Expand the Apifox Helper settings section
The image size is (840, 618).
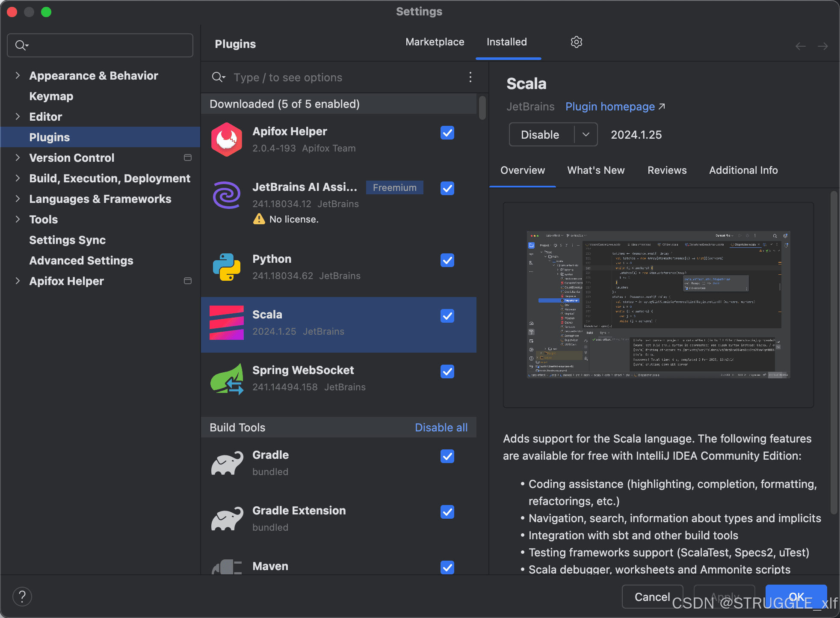[18, 281]
